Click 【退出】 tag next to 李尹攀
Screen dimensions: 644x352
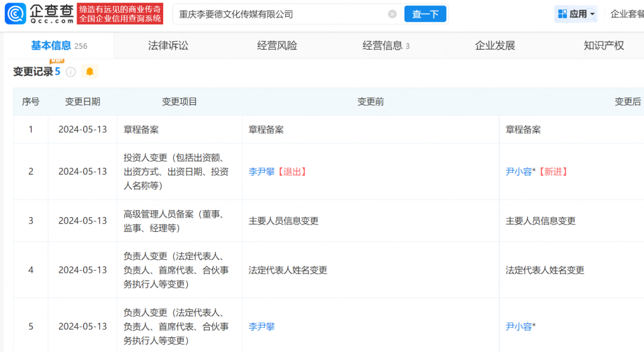tap(292, 171)
